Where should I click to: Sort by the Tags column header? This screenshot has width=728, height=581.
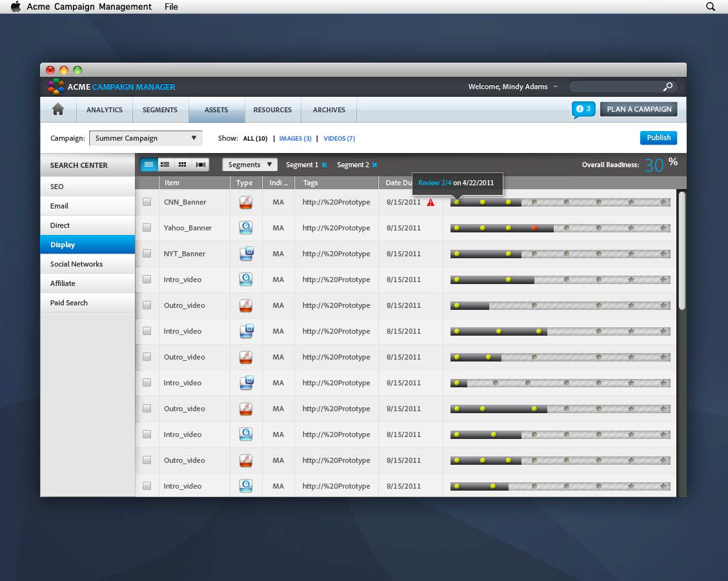click(336, 183)
